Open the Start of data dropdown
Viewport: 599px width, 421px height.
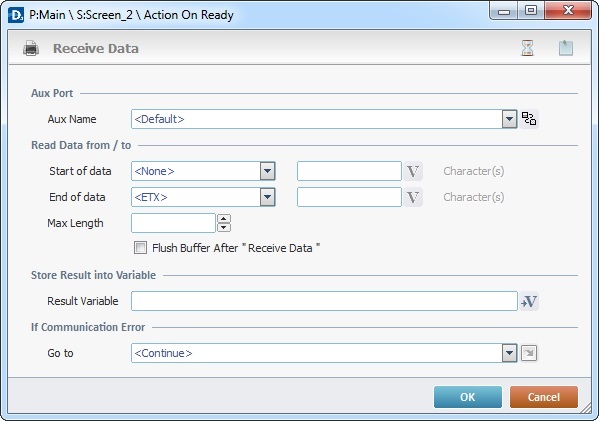(x=267, y=171)
